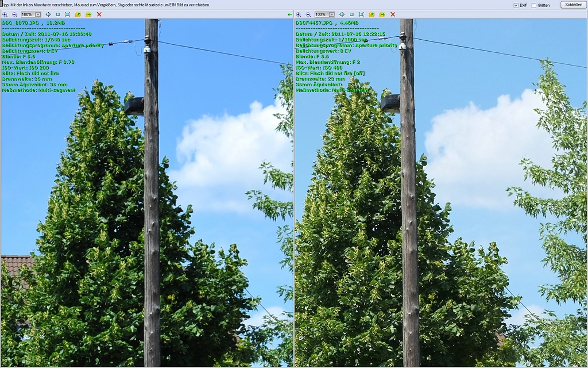Zoom out on the left image pane

(x=14, y=14)
